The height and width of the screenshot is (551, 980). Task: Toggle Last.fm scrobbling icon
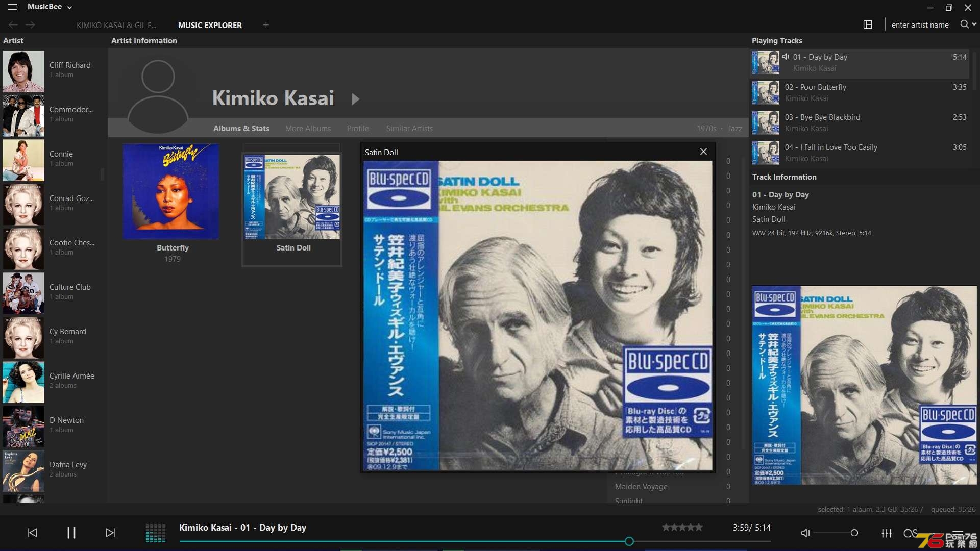pos(910,533)
